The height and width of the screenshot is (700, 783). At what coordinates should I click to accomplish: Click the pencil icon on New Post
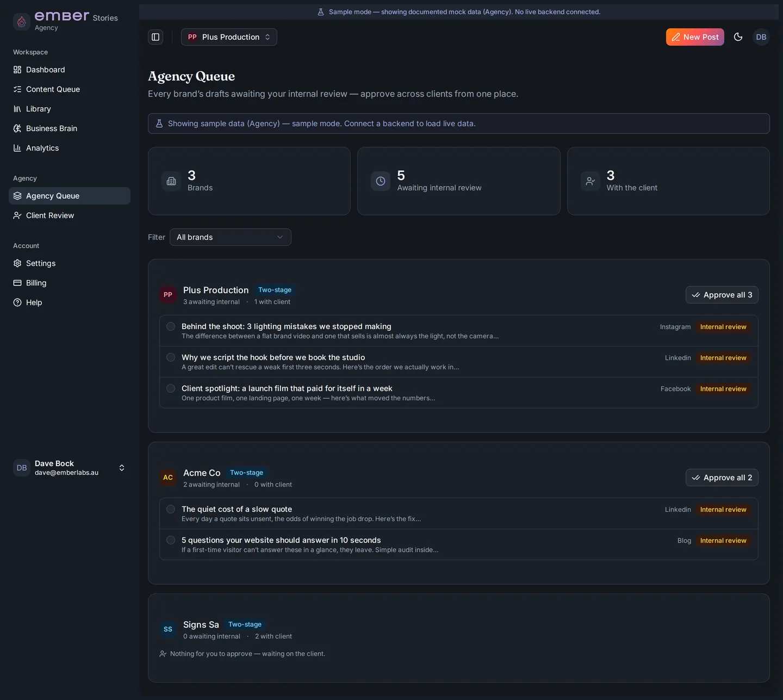676,37
